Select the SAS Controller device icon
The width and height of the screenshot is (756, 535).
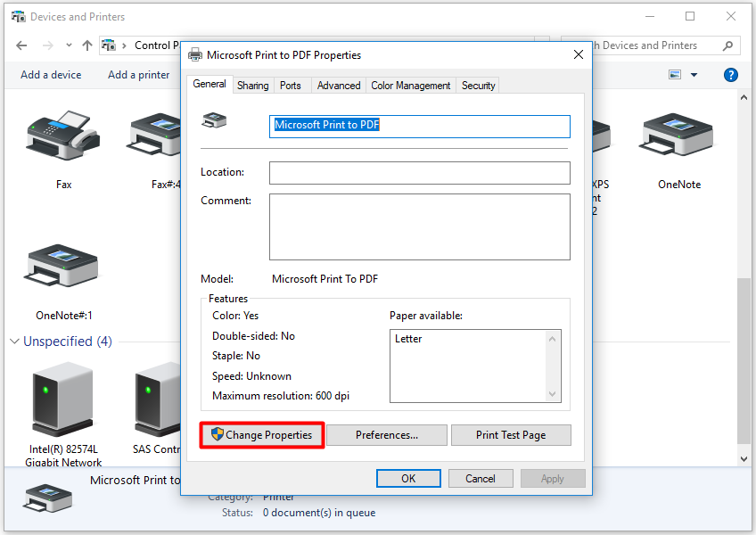[159, 400]
